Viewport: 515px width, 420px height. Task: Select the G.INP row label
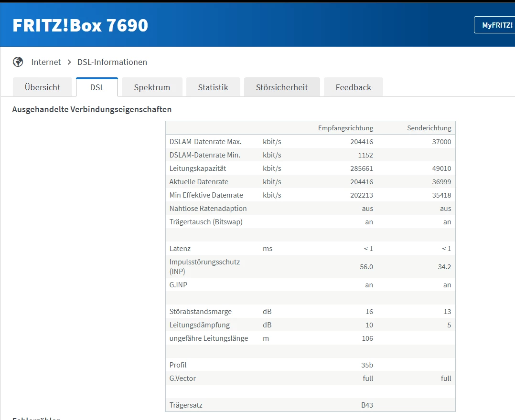point(178,285)
